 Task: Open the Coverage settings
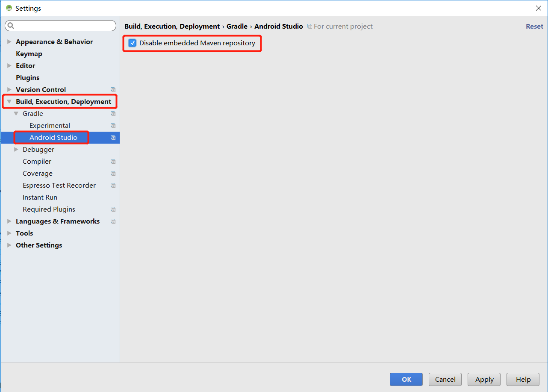tap(38, 174)
